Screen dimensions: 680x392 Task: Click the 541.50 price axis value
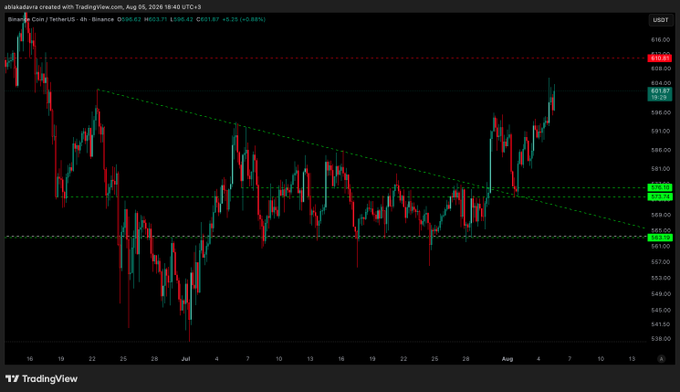click(660, 324)
